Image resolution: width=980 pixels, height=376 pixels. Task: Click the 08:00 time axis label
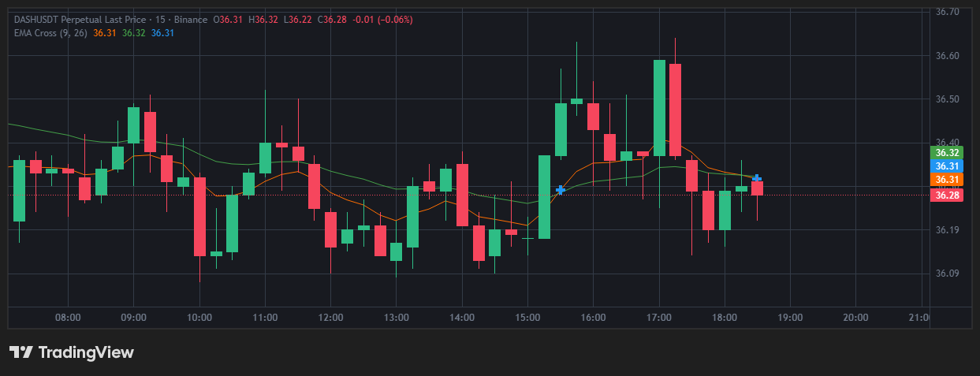point(69,318)
